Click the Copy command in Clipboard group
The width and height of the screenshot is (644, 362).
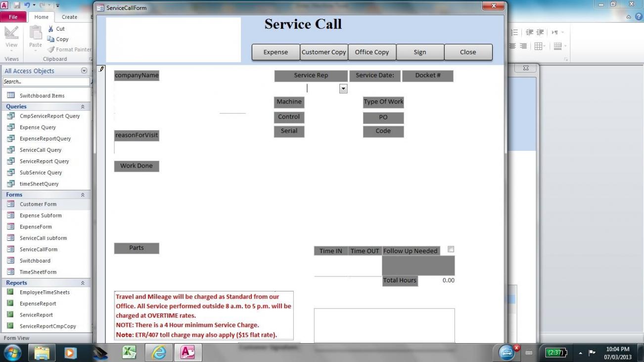tap(58, 39)
